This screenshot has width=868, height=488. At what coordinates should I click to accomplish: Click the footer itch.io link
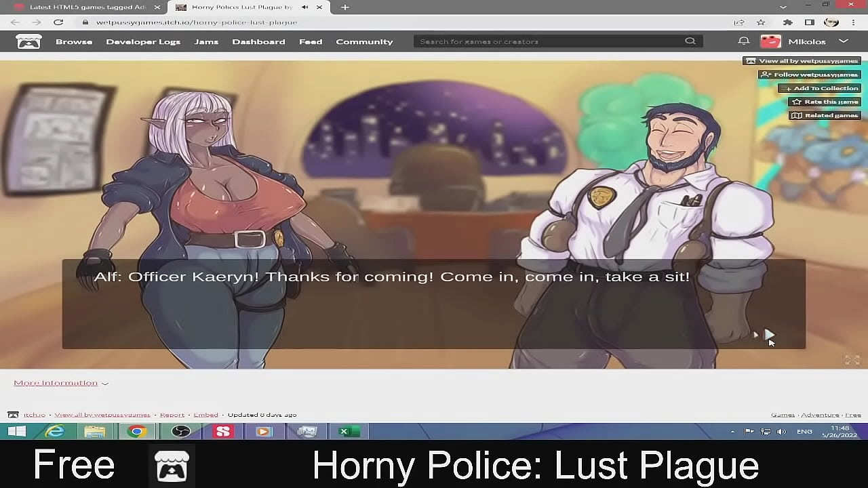click(x=35, y=415)
